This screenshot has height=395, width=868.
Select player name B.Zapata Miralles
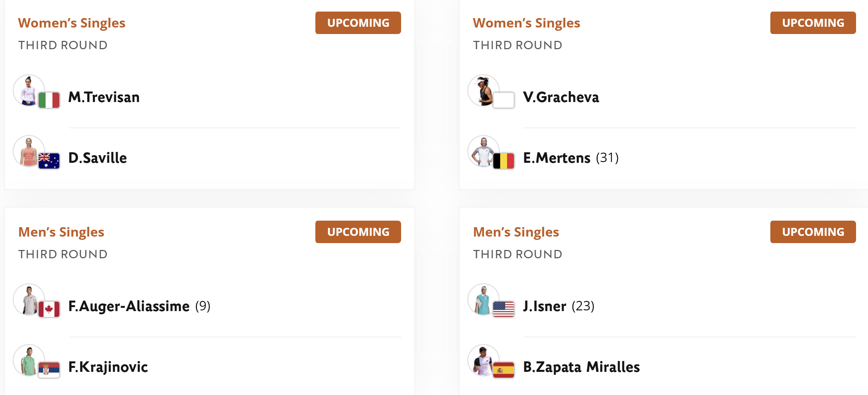[582, 367]
